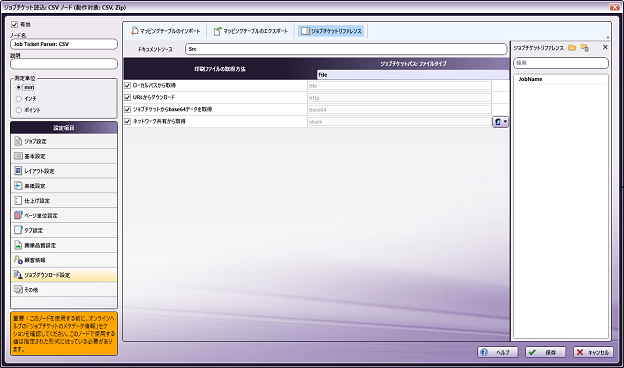Uncheck ジョブチケットからbase64データを取得 checkbox
624x368 pixels.
click(x=127, y=109)
